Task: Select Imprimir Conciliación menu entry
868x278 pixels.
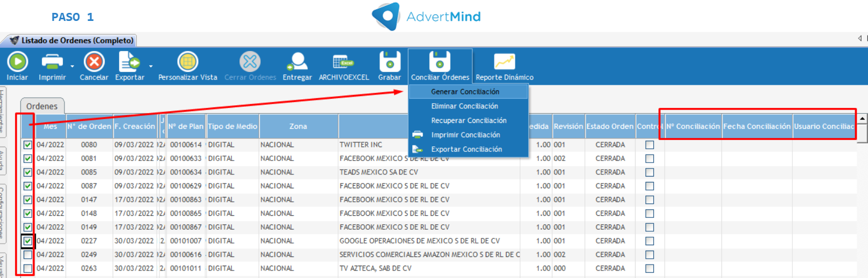Action: click(x=468, y=135)
